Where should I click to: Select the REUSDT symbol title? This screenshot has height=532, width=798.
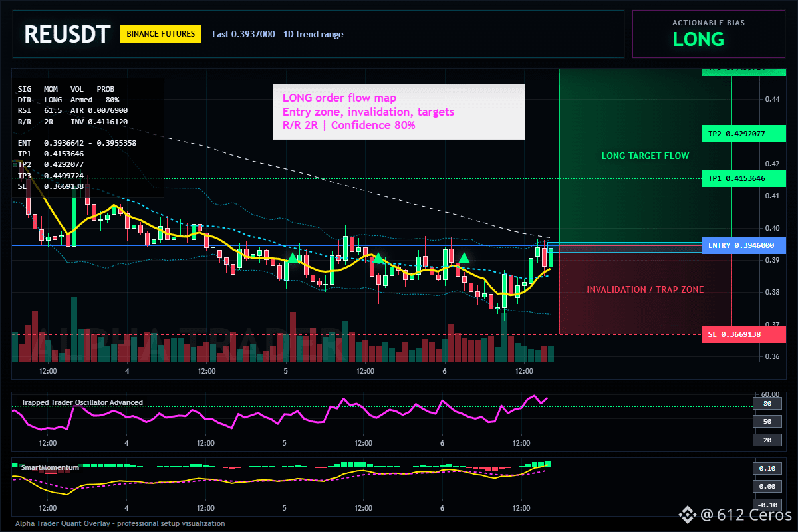tap(67, 35)
